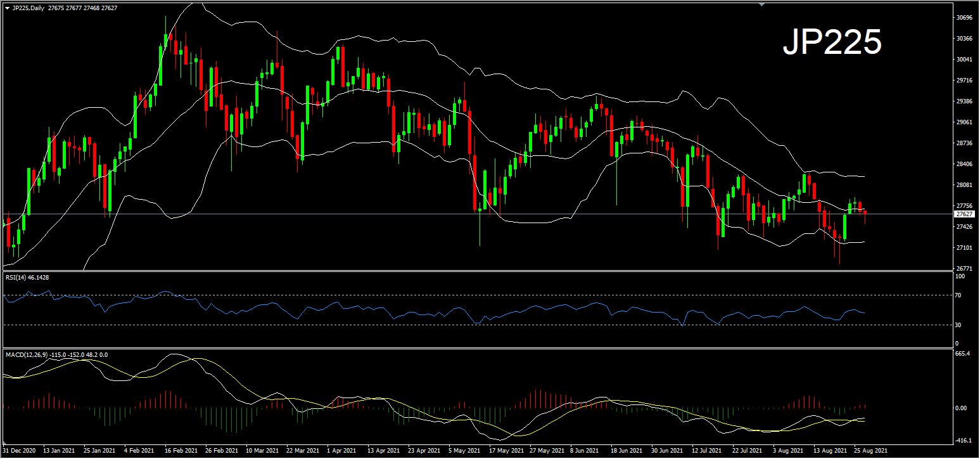The image size is (980, 459).
Task: Click the 29386 level on the price scale
Action: [x=965, y=101]
